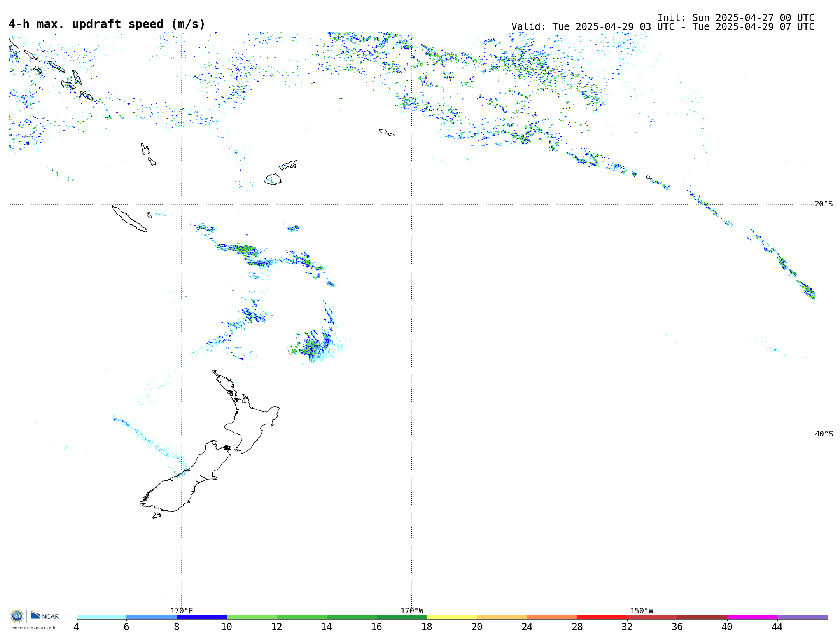Click the purple above-44 colorbar swatch
This screenshot has width=840, height=632.
802,617
